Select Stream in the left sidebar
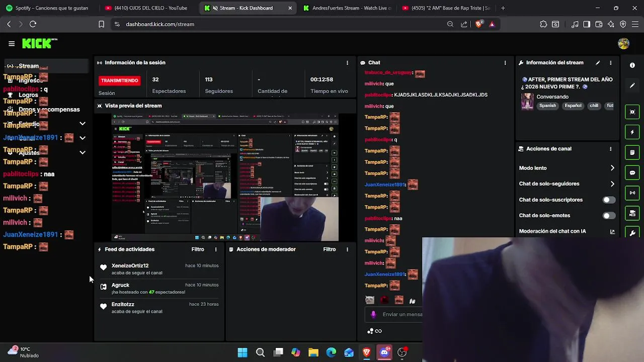This screenshot has width=644, height=362. pos(45,66)
